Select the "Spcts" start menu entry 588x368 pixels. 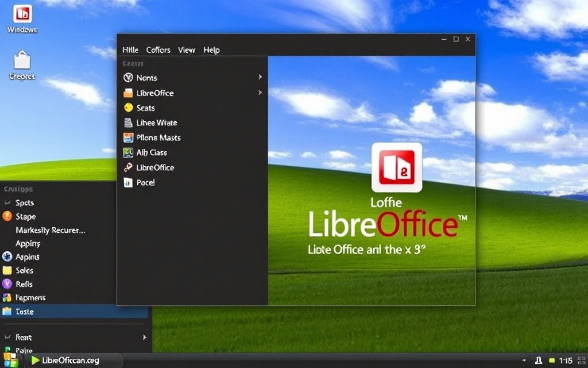25,203
